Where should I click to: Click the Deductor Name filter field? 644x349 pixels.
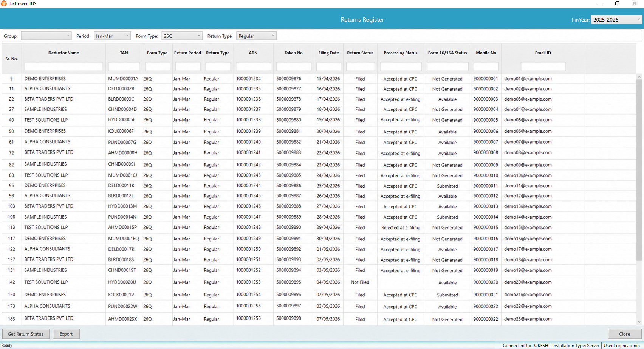(x=63, y=67)
